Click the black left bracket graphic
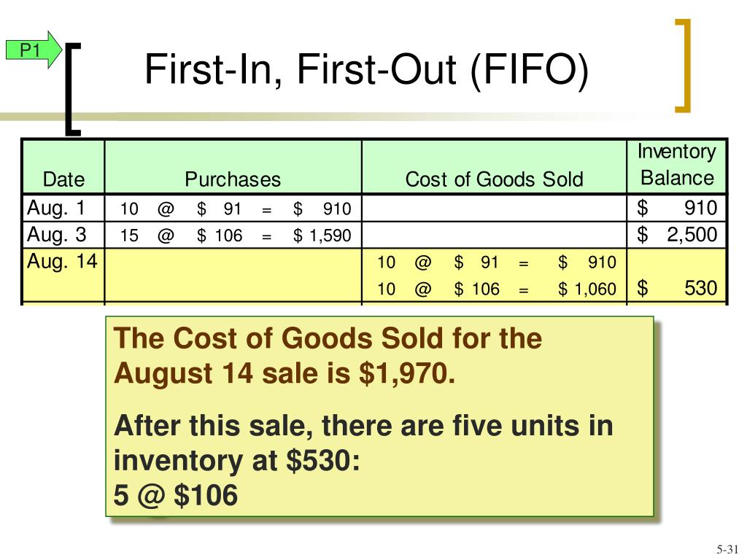Screen dimensions: 747x560 pos(73,89)
